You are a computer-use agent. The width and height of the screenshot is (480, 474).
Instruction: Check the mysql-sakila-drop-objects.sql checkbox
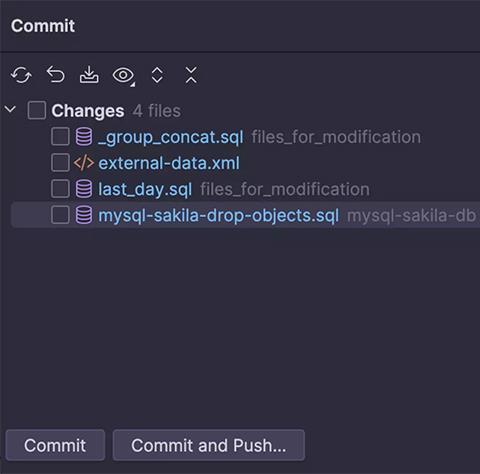[x=60, y=215]
